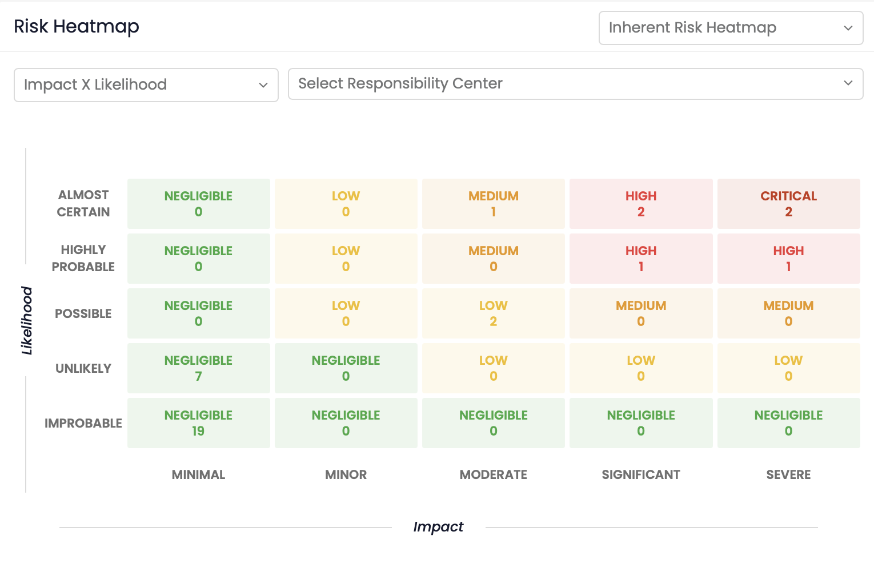874x588 pixels.
Task: Select the LOW 0 cell in Unlikely row under Severe
Action: 788,368
